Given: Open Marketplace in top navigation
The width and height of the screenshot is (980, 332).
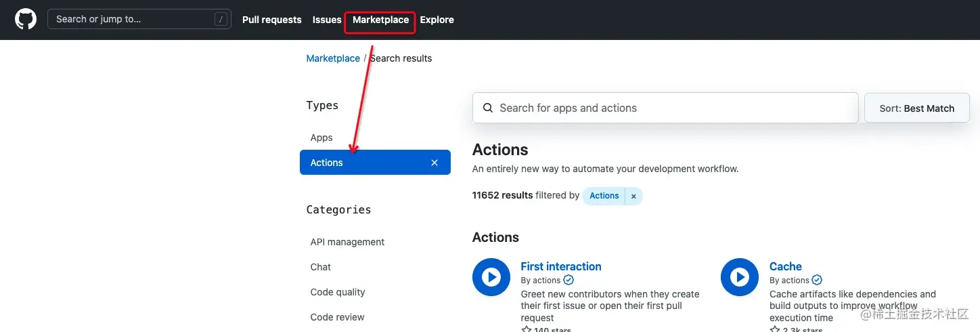Looking at the screenshot, I should pos(380,20).
